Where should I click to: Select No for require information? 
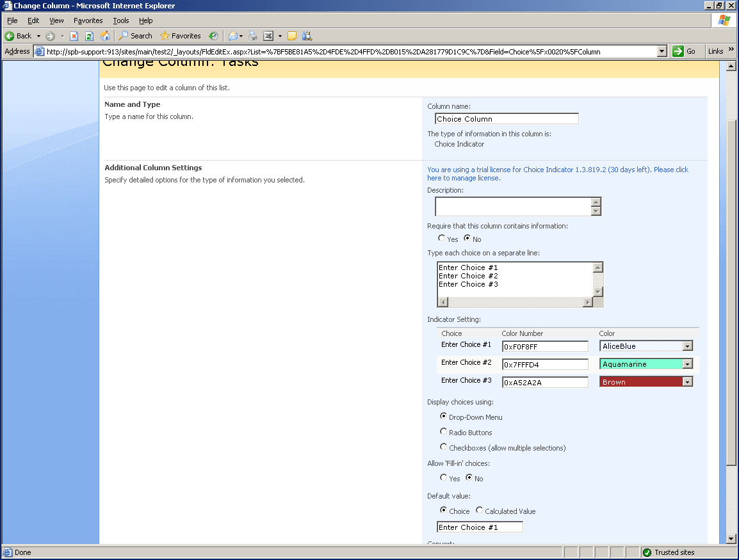pyautogui.click(x=467, y=238)
